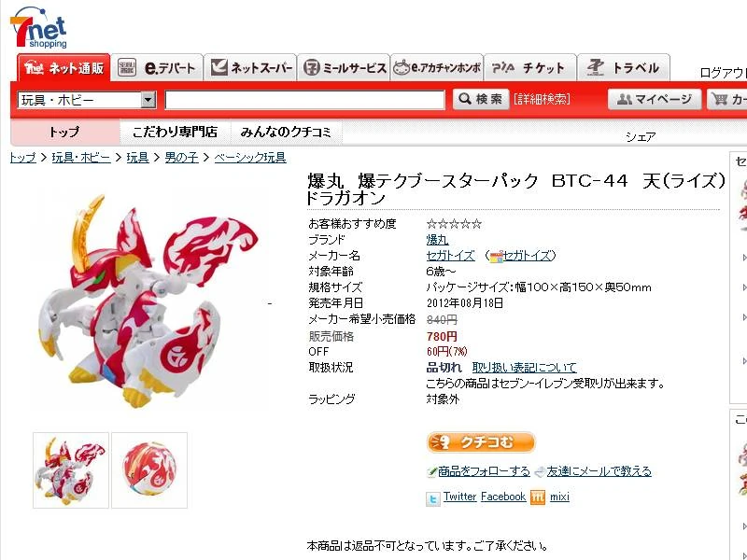Open the shopping cart button

pyautogui.click(x=727, y=99)
